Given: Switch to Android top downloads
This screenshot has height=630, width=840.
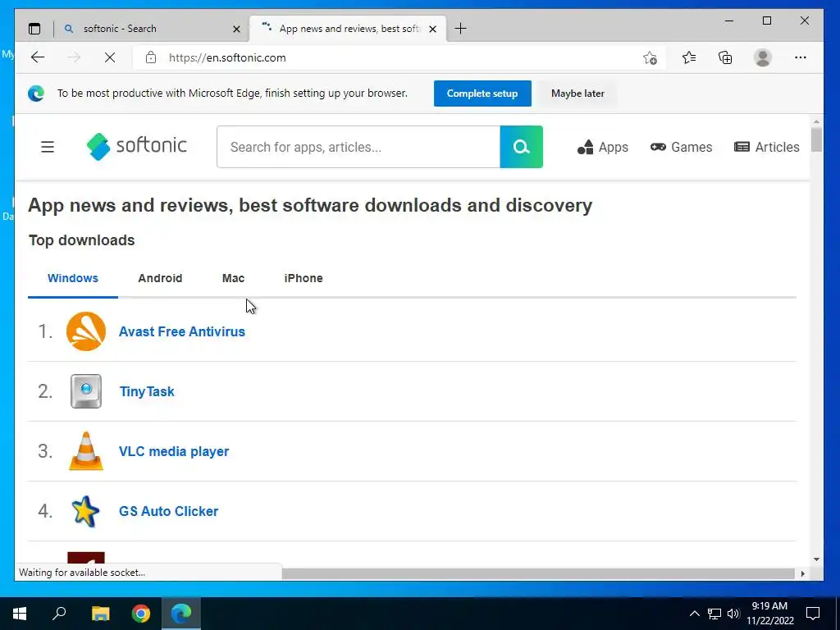Looking at the screenshot, I should click(160, 278).
